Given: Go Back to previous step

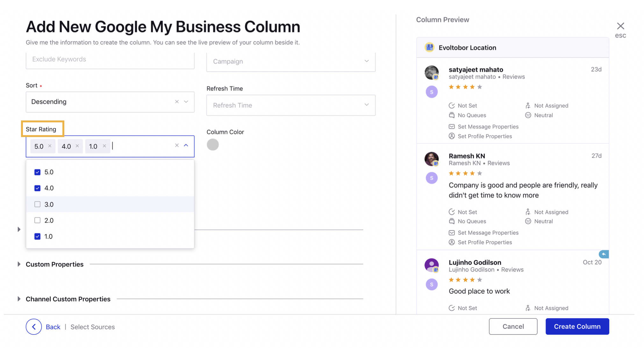Looking at the screenshot, I should click(53, 327).
